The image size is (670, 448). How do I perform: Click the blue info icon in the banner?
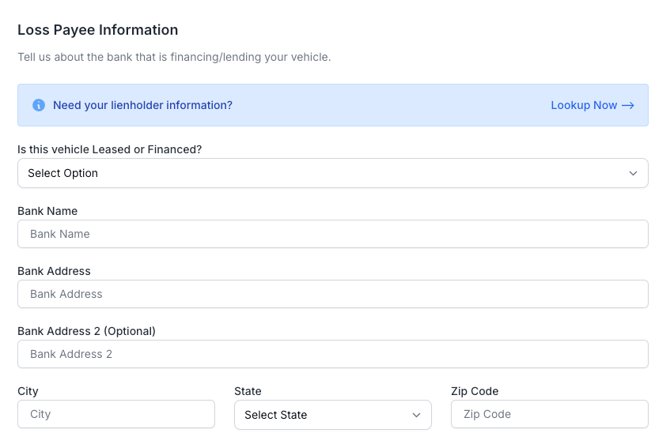click(38, 105)
